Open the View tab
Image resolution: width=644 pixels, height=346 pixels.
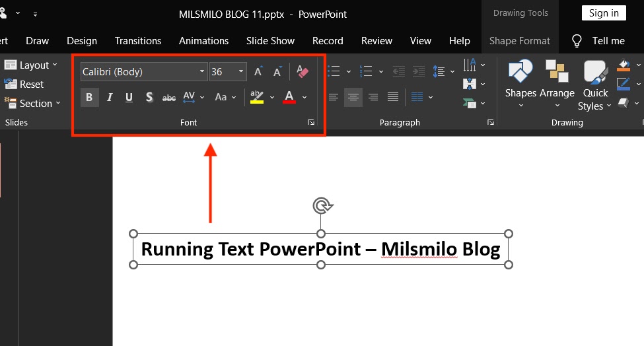tap(421, 41)
